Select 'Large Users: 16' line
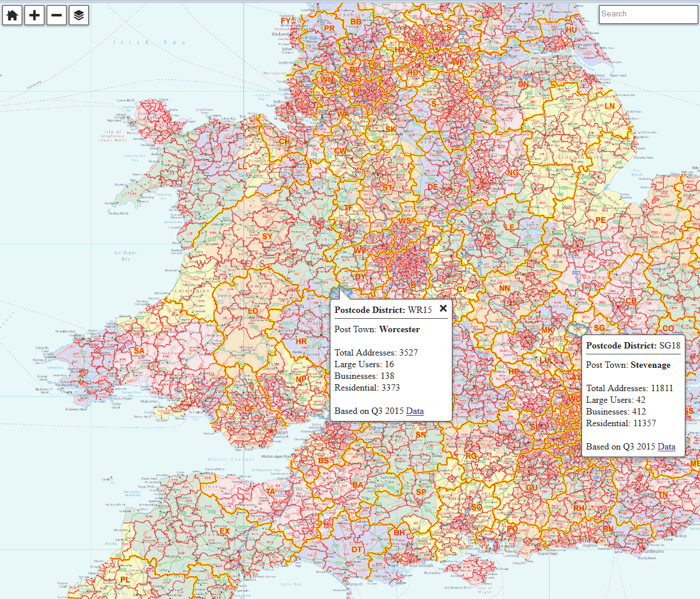 click(364, 364)
